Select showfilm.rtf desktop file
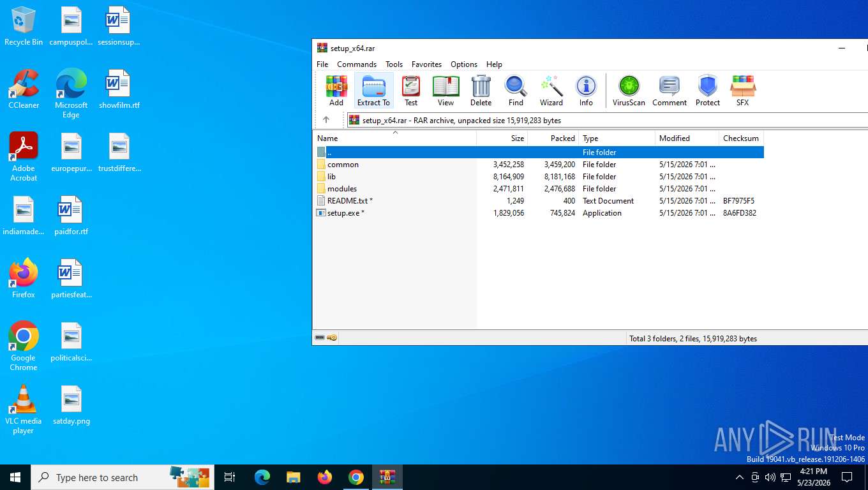Image resolution: width=868 pixels, height=490 pixels. coord(119,89)
